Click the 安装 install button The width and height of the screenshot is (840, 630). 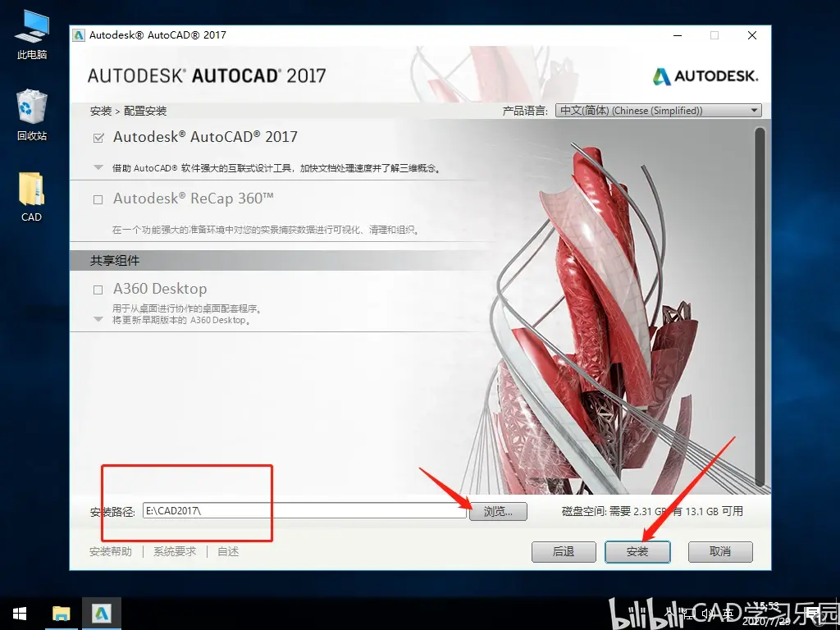coord(637,552)
